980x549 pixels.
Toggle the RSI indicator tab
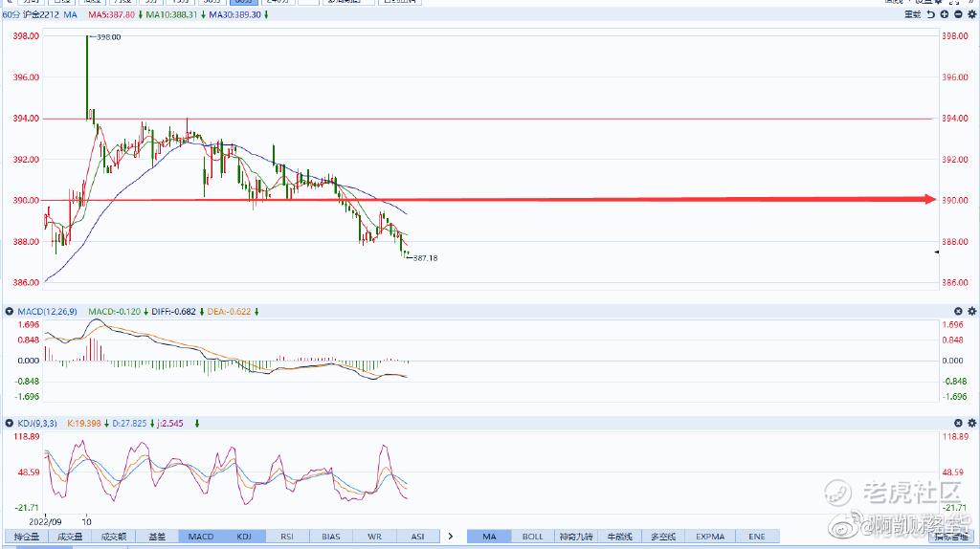tap(287, 537)
